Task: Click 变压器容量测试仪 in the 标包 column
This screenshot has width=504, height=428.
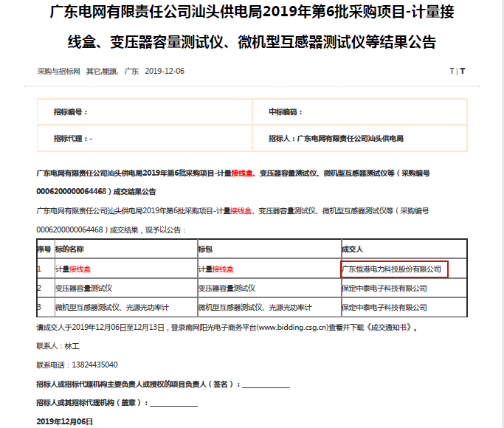Action: pyautogui.click(x=227, y=288)
